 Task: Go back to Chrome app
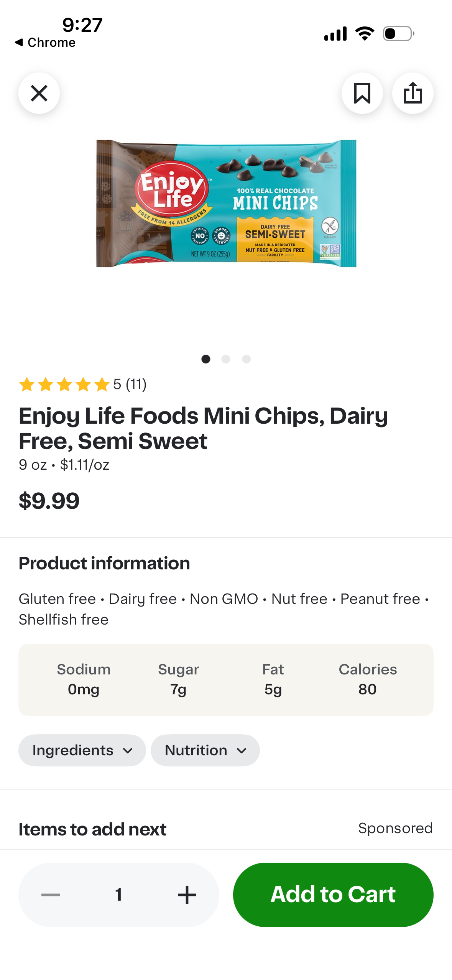[45, 42]
